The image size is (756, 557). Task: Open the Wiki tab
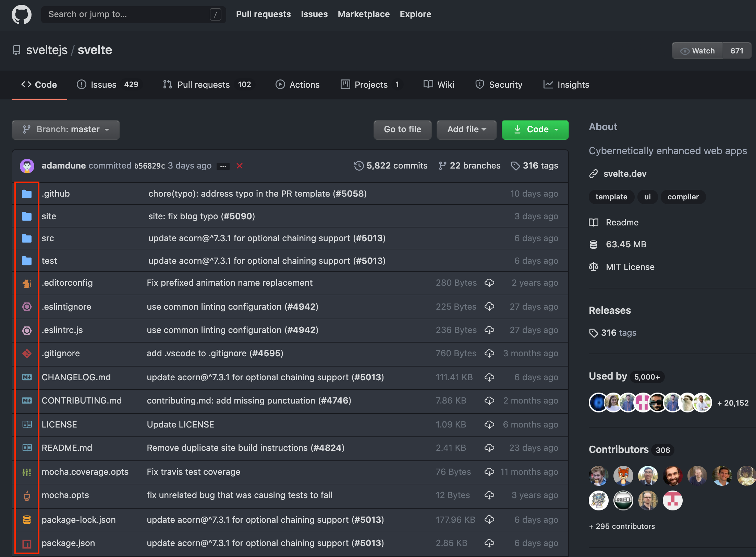coord(439,85)
